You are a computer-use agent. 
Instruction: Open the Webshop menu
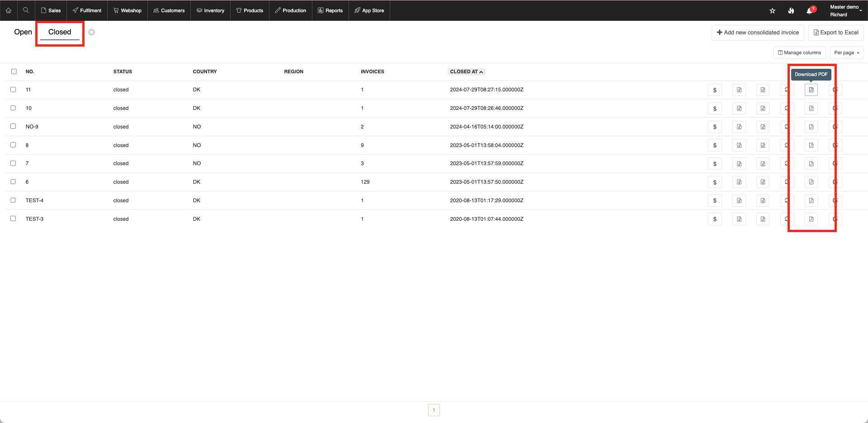(127, 10)
